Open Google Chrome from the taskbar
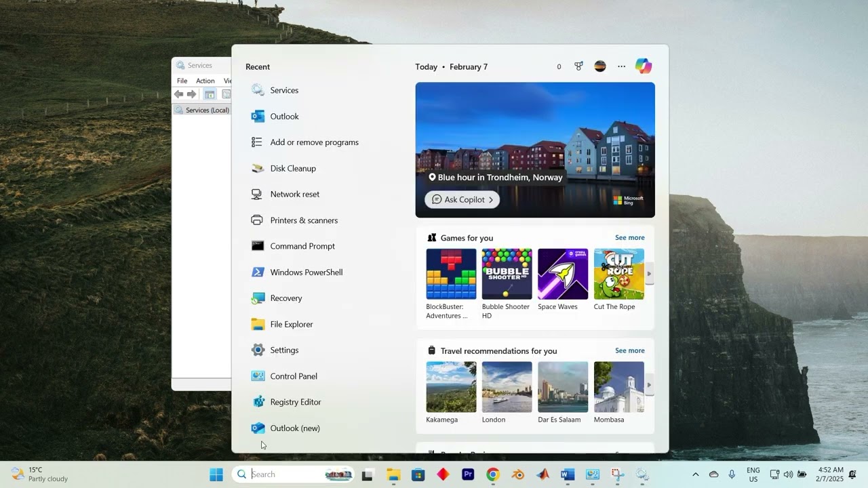The width and height of the screenshot is (868, 488). 493,474
